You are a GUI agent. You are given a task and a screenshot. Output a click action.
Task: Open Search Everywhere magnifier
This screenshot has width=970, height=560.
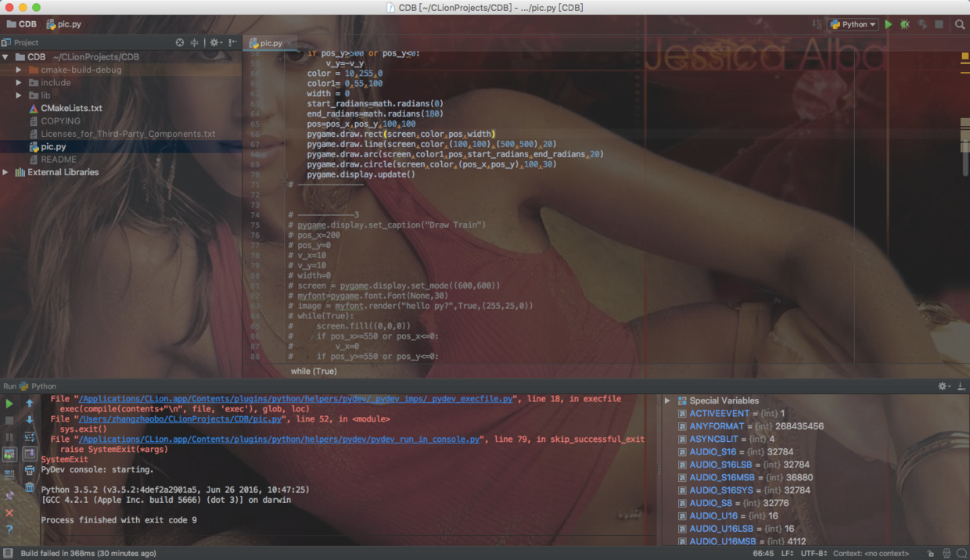(960, 24)
